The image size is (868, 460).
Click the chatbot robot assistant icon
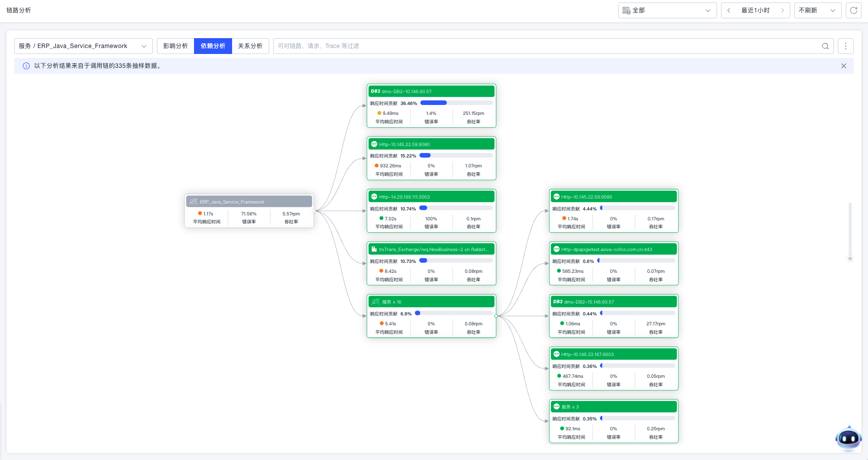click(848, 438)
